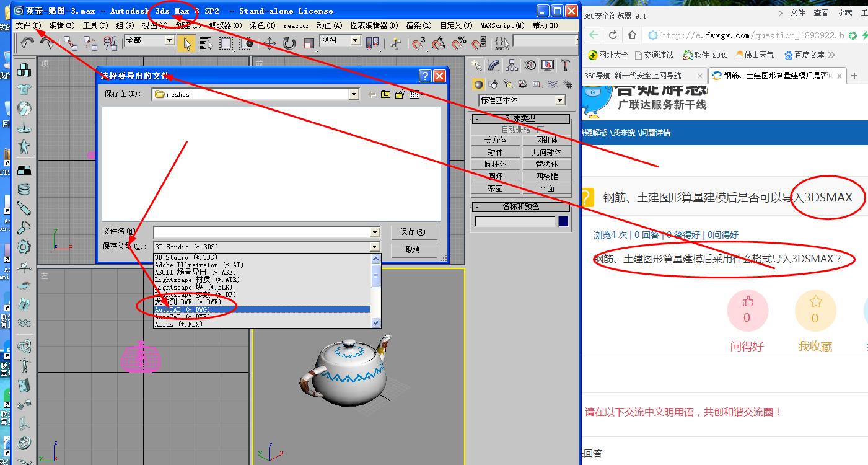Collapse the '名称和颜色' rollout
868x465 pixels.
click(520, 206)
